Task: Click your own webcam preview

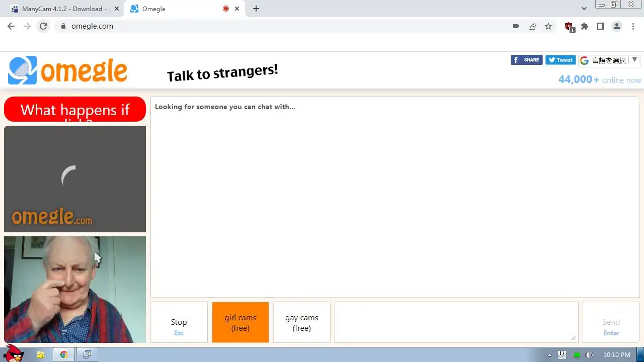Action: click(75, 290)
